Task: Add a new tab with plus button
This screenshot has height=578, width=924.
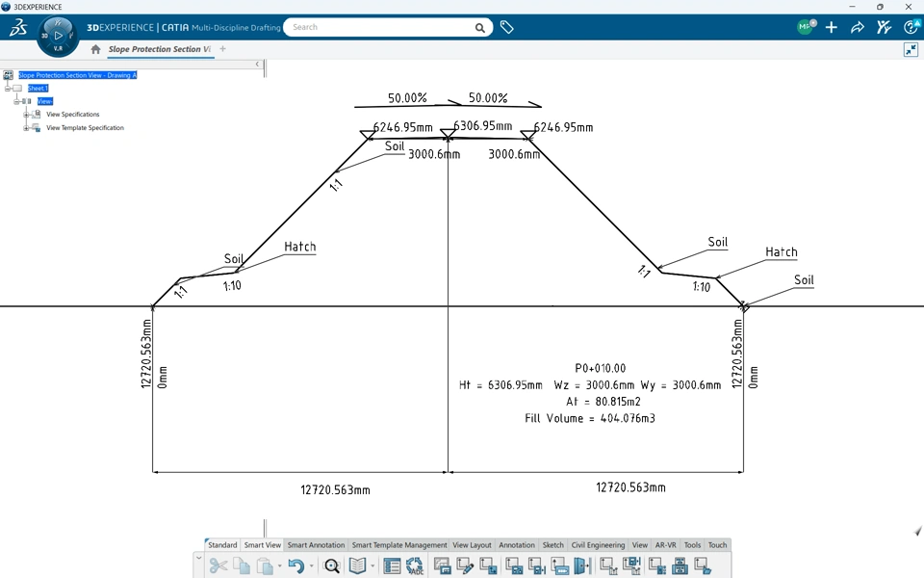Action: pyautogui.click(x=222, y=49)
